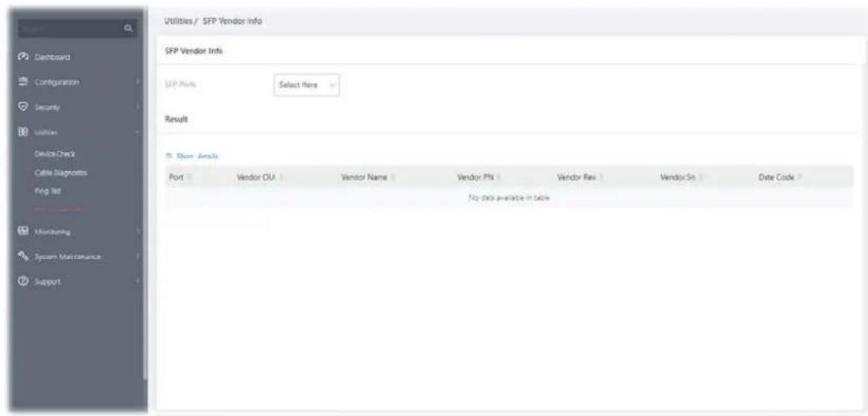
Task: Click the icon beside Show details
Action: click(169, 156)
